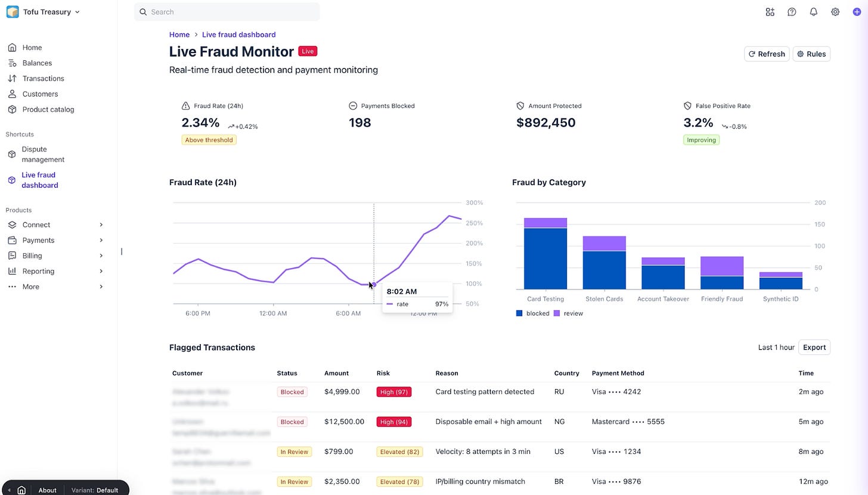The width and height of the screenshot is (868, 495).
Task: Click the Fraud Rate warning triangle icon
Action: pos(185,106)
